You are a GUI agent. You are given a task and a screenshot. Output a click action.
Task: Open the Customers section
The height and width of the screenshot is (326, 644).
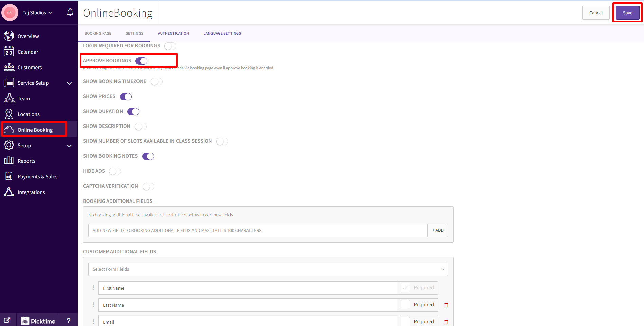pyautogui.click(x=30, y=67)
